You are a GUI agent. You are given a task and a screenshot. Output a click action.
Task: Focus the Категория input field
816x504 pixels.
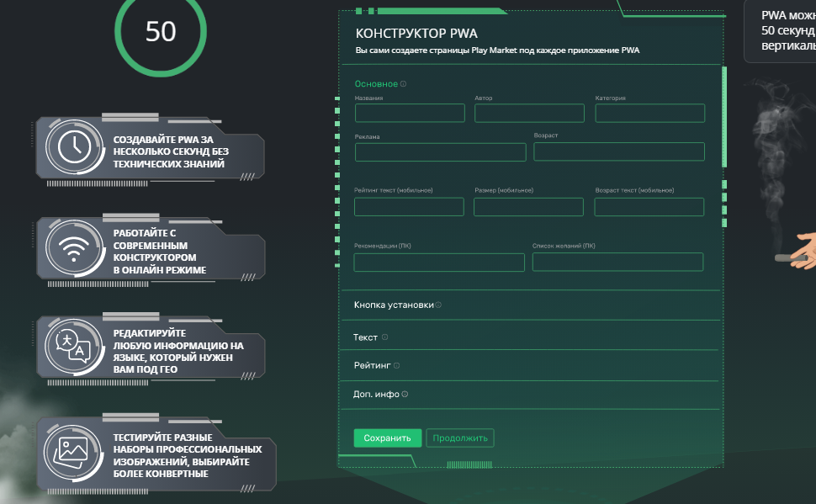coord(650,113)
